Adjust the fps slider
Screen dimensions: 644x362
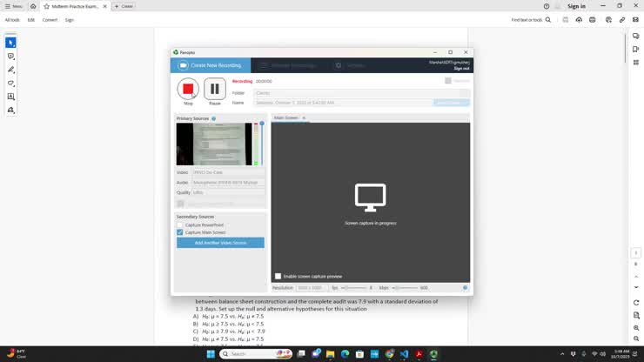click(x=353, y=288)
